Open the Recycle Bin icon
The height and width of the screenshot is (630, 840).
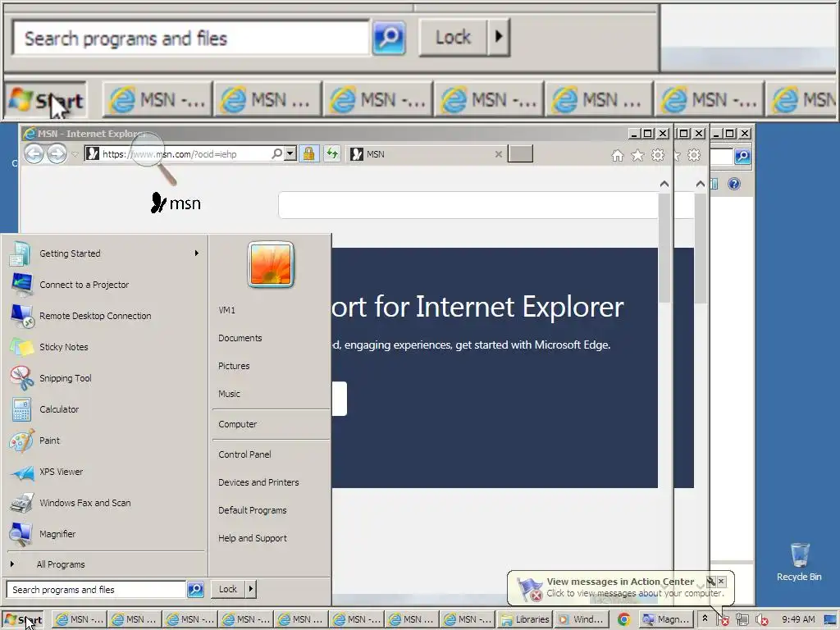pyautogui.click(x=799, y=561)
